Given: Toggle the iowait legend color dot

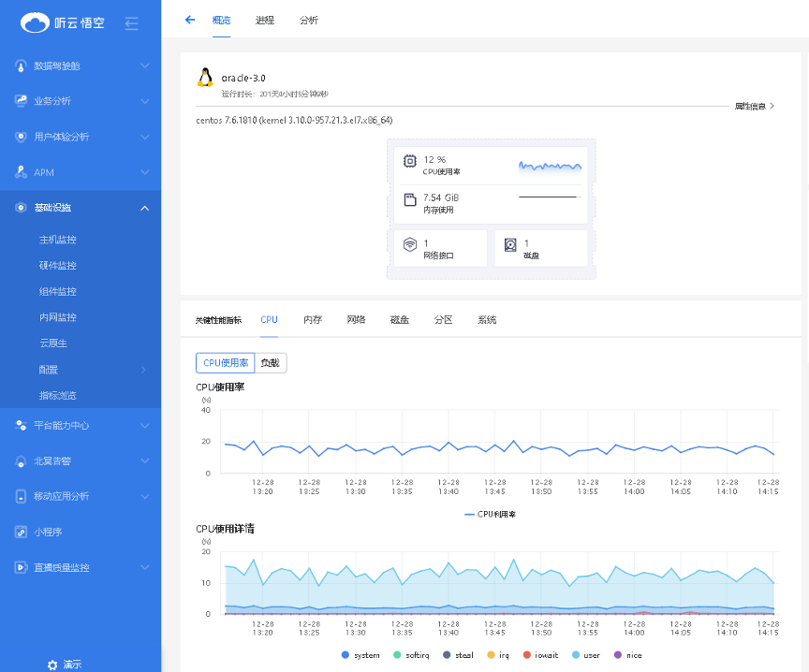Looking at the screenshot, I should coord(527,655).
